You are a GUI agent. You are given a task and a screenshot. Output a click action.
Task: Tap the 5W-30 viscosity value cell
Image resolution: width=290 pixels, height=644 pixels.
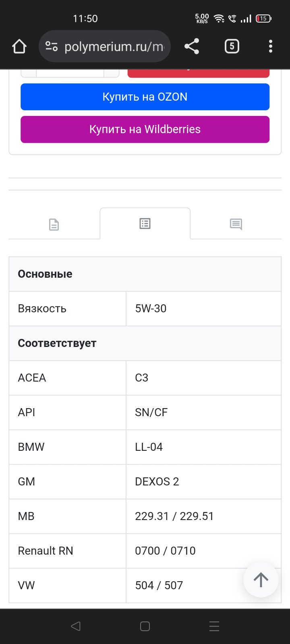coord(203,308)
